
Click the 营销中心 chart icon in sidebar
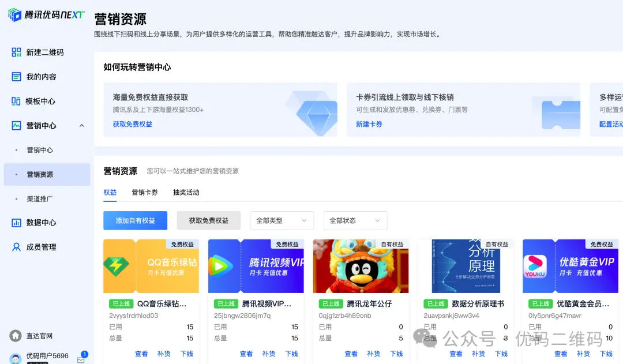coord(16,126)
